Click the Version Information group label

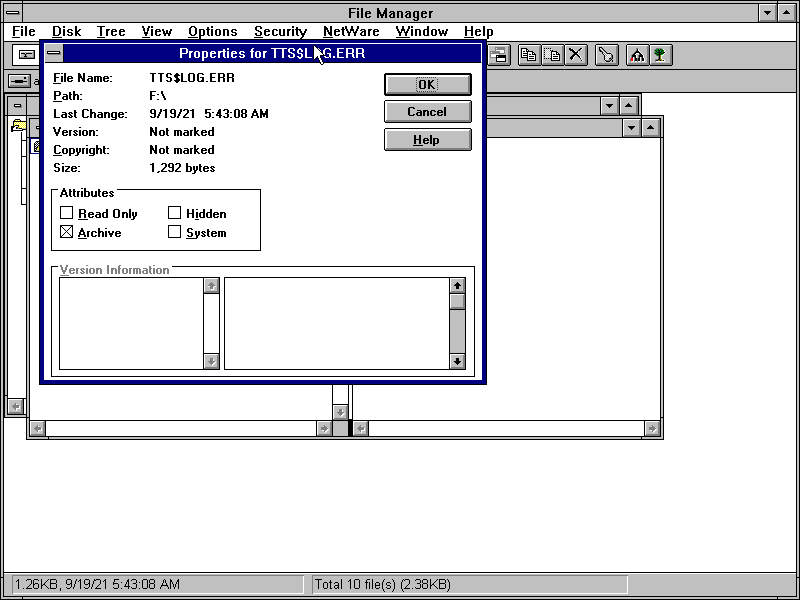[x=114, y=269]
